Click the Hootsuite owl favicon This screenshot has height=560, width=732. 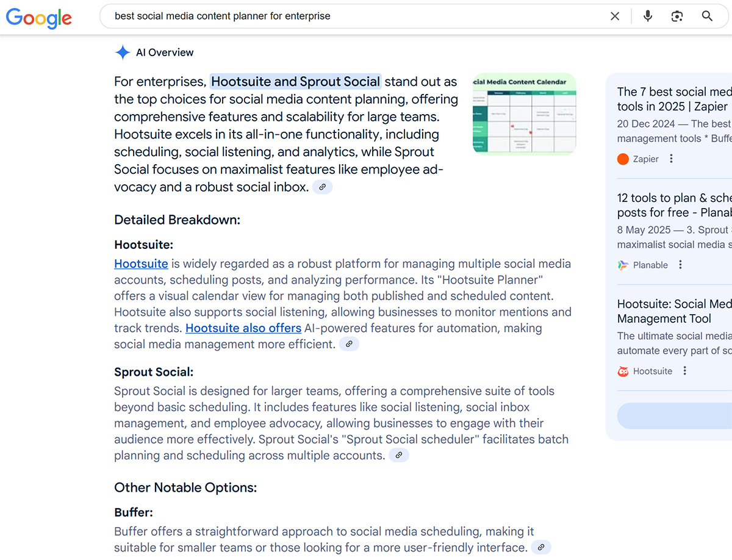click(x=623, y=372)
